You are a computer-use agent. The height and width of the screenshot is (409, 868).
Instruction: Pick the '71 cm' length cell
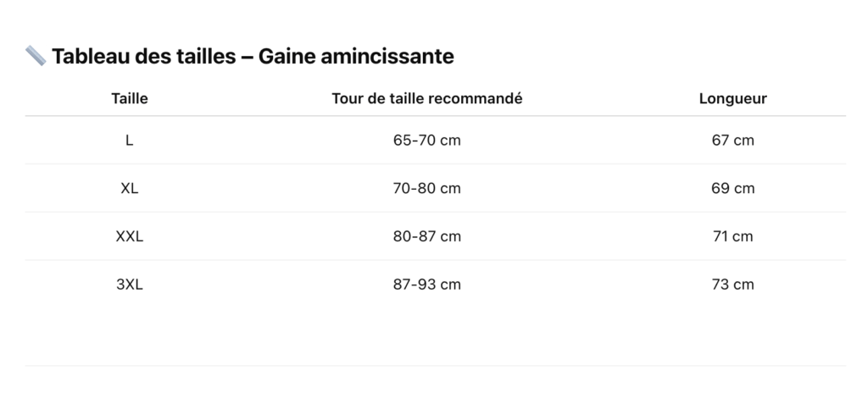[732, 236]
